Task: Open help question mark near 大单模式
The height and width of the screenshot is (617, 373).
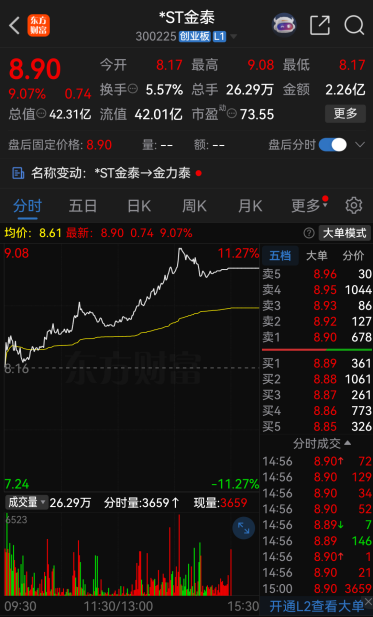Action: tap(309, 233)
